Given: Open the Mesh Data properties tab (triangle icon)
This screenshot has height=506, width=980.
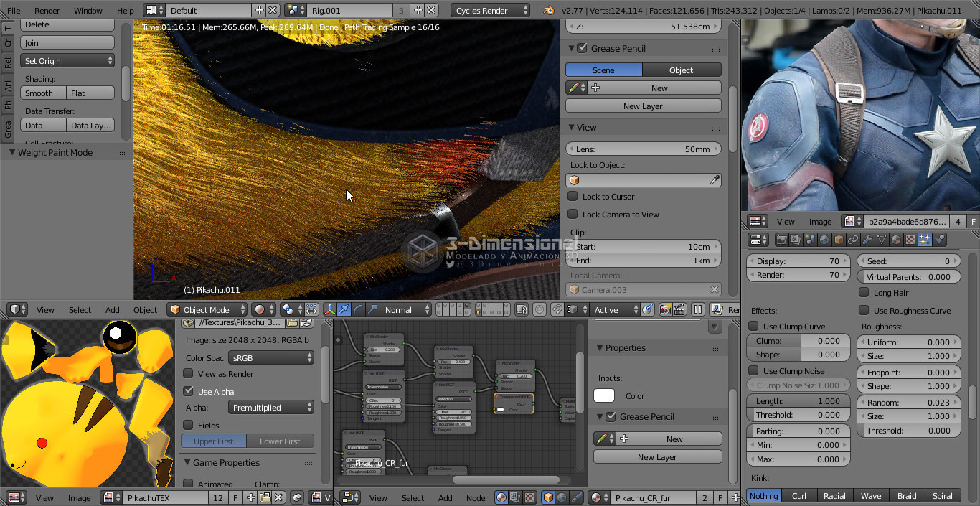Looking at the screenshot, I should click(882, 240).
